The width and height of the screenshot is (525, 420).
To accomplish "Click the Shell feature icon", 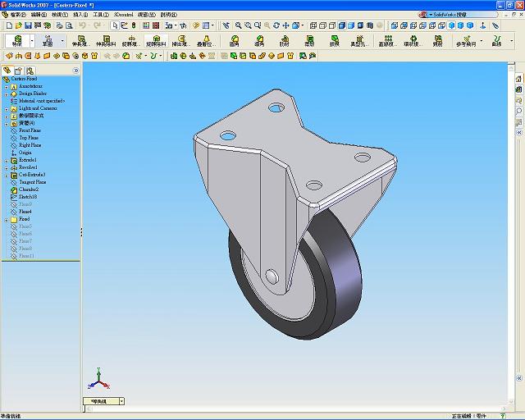I will tap(309, 41).
